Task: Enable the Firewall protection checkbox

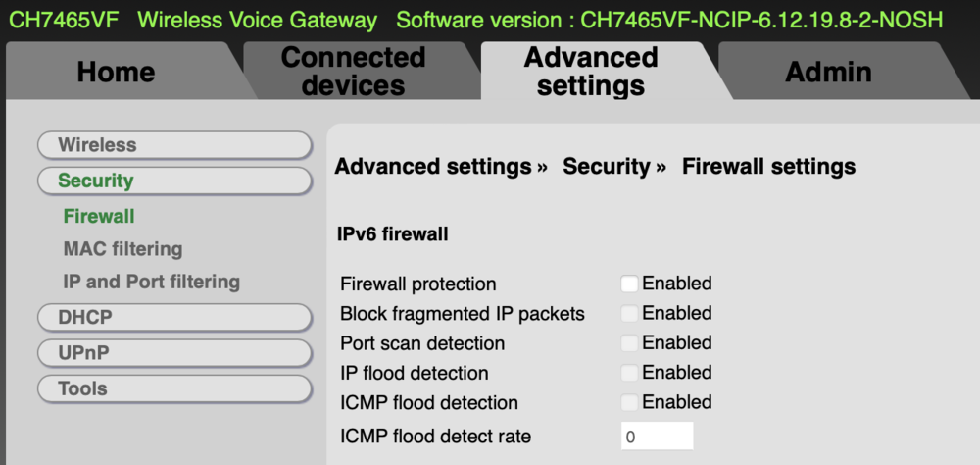Action: [x=629, y=284]
